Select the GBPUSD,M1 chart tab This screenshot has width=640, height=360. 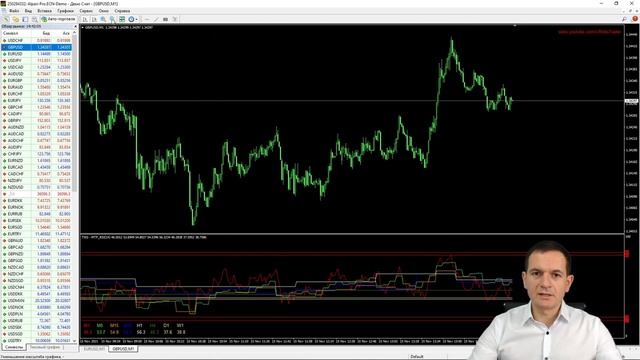click(x=123, y=349)
